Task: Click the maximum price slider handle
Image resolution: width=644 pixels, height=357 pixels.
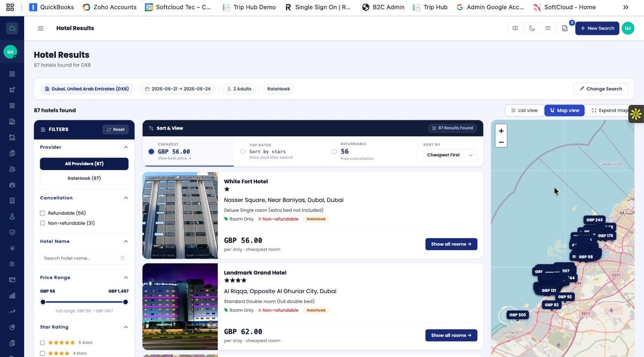Action: click(126, 302)
